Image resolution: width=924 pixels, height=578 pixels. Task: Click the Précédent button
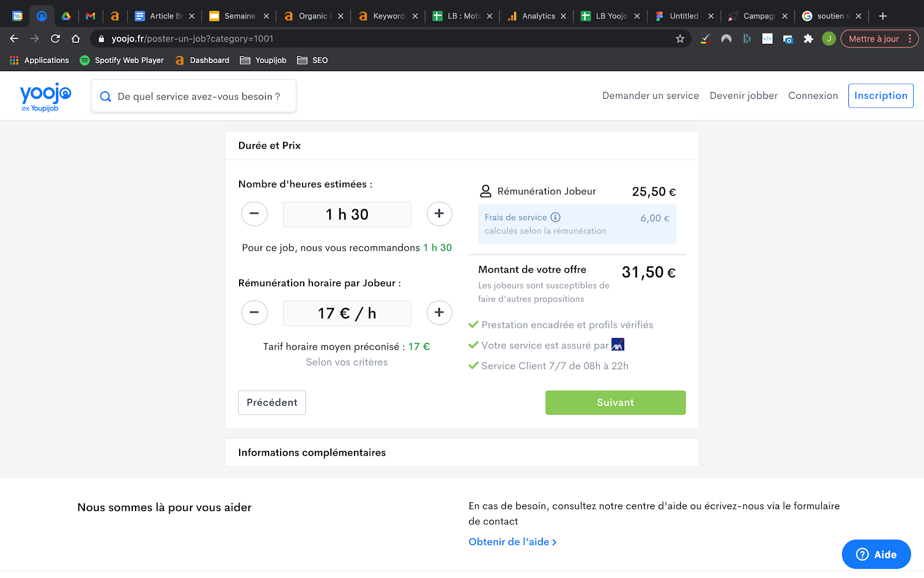click(x=272, y=402)
